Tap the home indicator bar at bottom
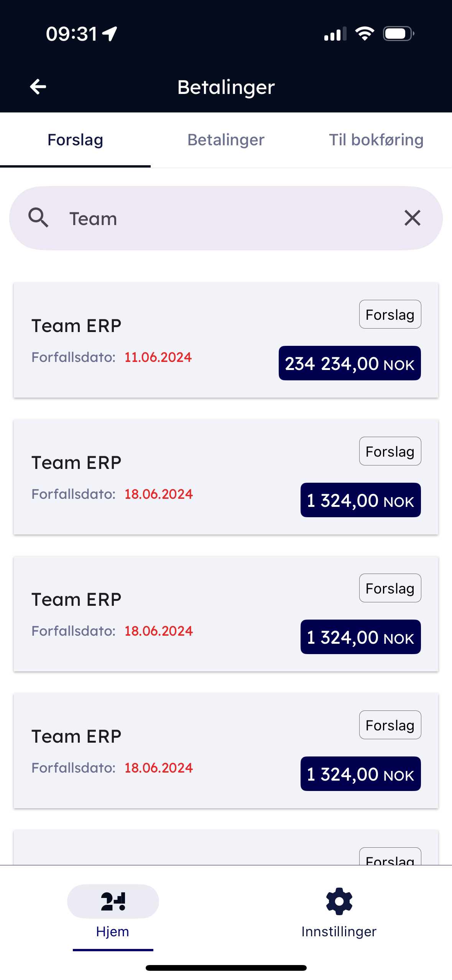 [x=226, y=968]
